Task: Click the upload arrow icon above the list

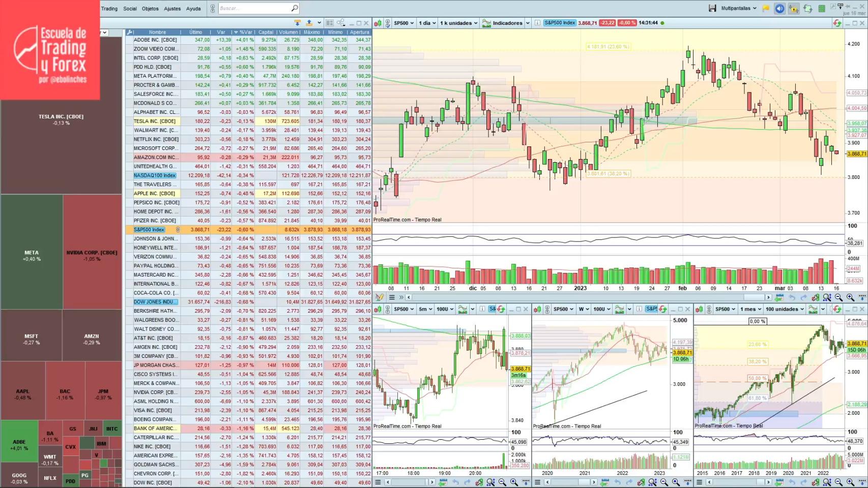Action: click(309, 23)
